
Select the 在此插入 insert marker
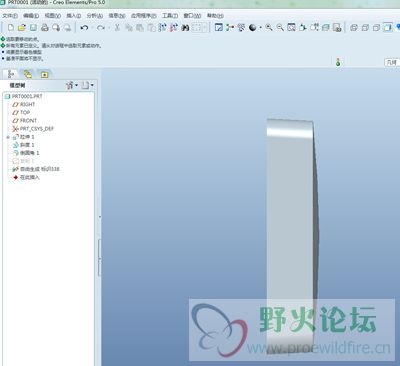coord(26,177)
